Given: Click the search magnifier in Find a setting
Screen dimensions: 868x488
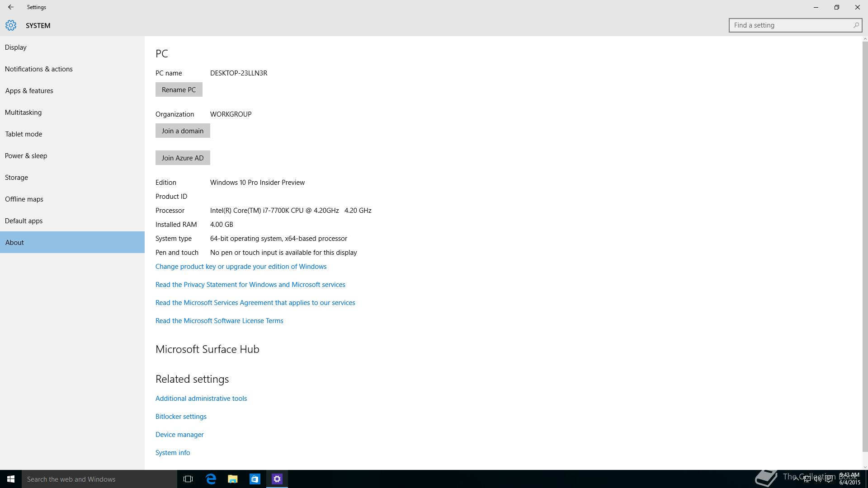Looking at the screenshot, I should tap(856, 25).
